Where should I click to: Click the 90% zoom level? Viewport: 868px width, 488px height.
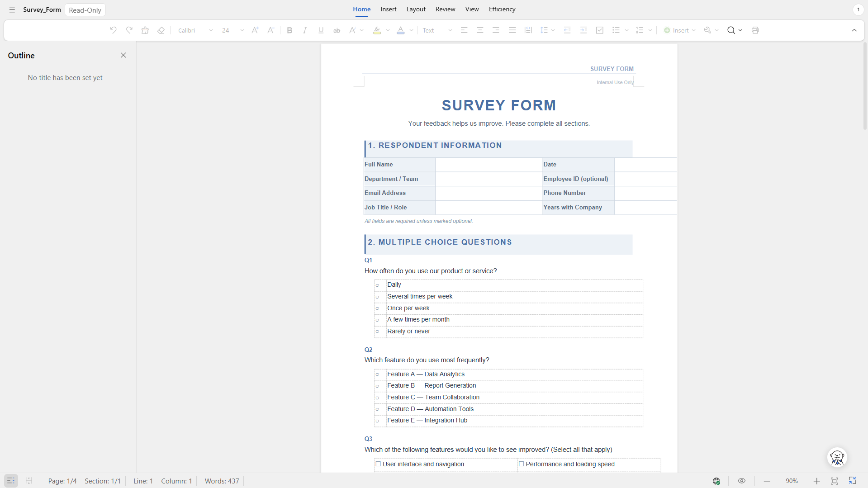click(792, 481)
